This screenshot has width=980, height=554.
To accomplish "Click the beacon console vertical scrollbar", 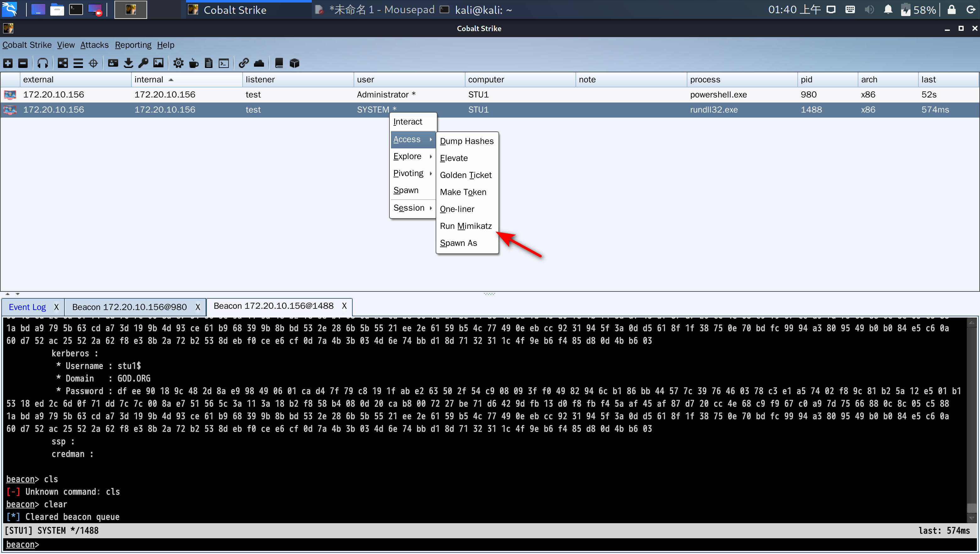I will click(x=972, y=418).
